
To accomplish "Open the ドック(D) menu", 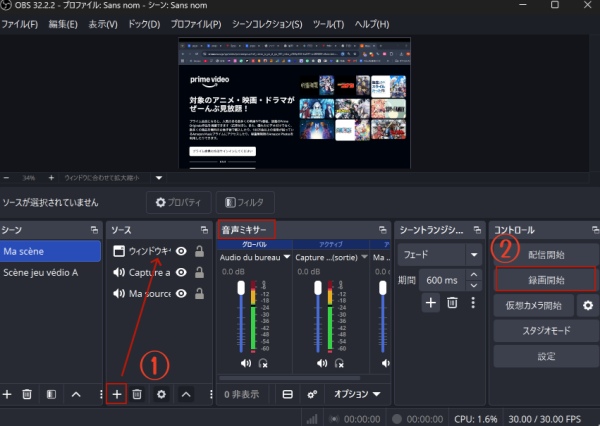I will (144, 24).
